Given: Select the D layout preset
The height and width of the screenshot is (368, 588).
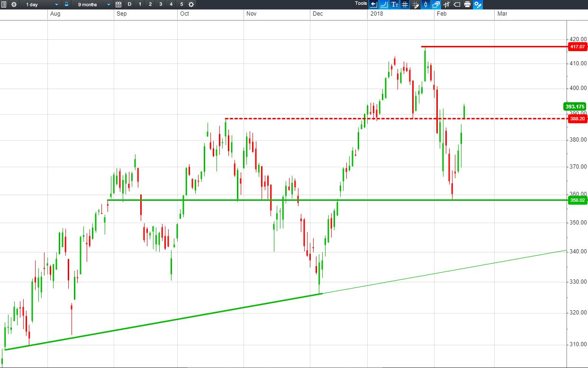Looking at the screenshot, I should [129, 4].
